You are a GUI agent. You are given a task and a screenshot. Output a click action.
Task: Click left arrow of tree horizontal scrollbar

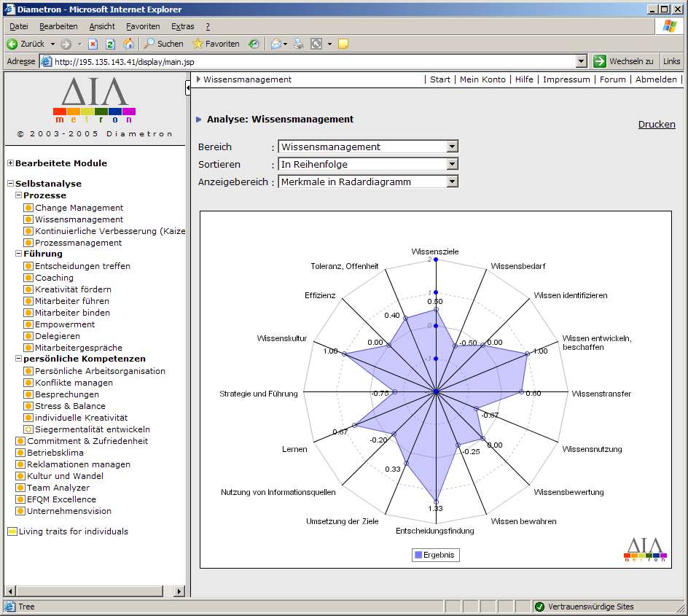click(10, 591)
